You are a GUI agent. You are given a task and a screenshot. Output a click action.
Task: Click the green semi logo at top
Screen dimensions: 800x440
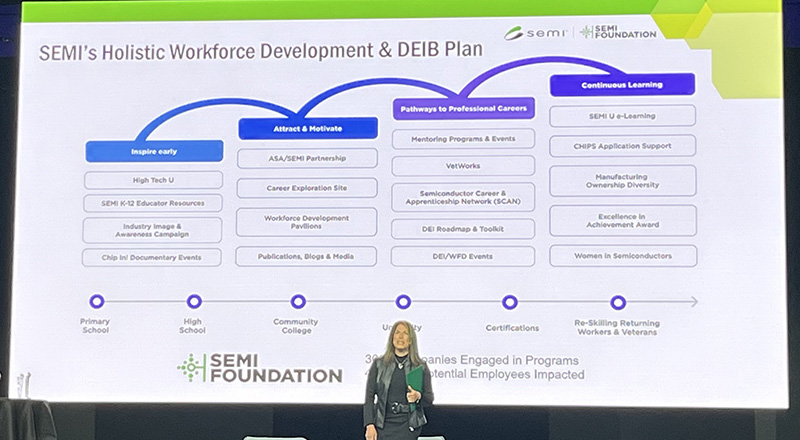point(536,33)
